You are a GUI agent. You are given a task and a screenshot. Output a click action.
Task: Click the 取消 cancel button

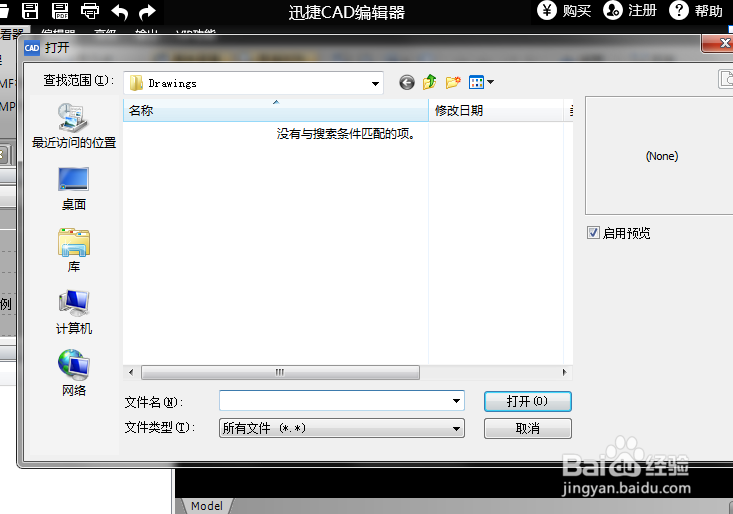[528, 428]
